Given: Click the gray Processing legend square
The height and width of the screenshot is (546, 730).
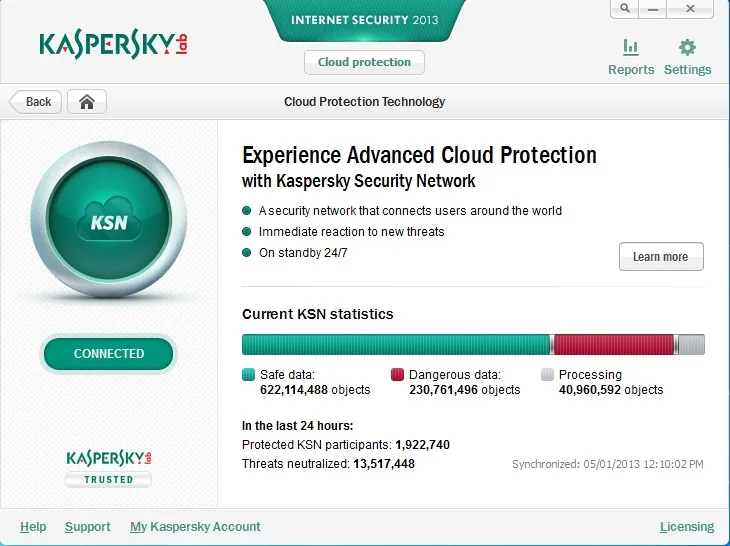Looking at the screenshot, I should (x=548, y=375).
